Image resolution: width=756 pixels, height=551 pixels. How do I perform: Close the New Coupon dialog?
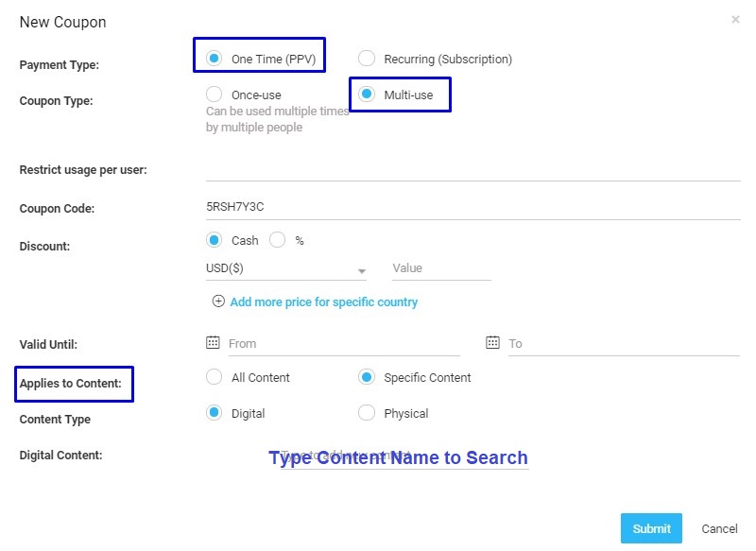pyautogui.click(x=735, y=19)
